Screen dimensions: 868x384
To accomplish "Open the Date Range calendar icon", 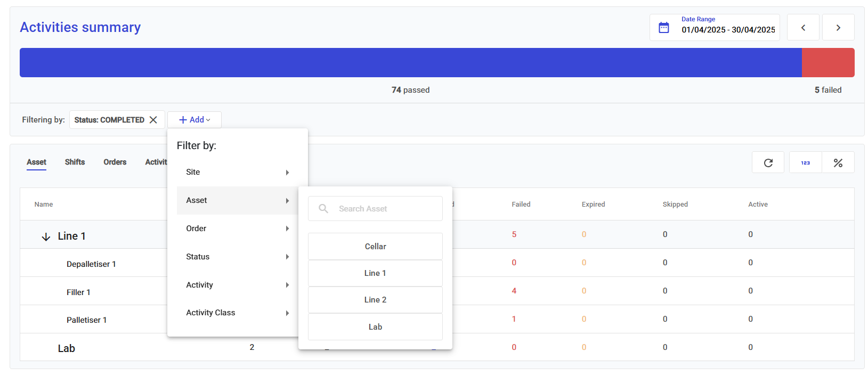I will (x=663, y=28).
